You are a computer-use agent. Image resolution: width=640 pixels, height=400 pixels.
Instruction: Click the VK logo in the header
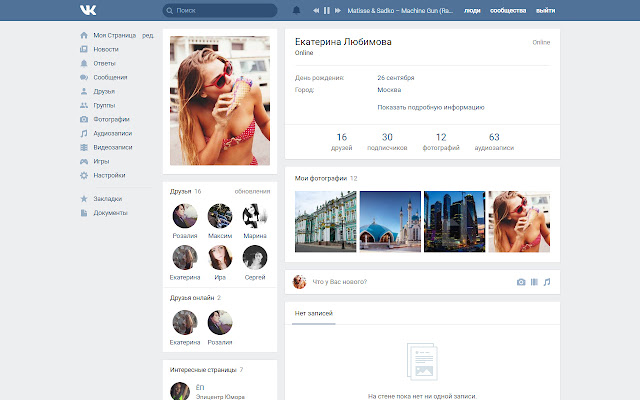click(x=89, y=10)
